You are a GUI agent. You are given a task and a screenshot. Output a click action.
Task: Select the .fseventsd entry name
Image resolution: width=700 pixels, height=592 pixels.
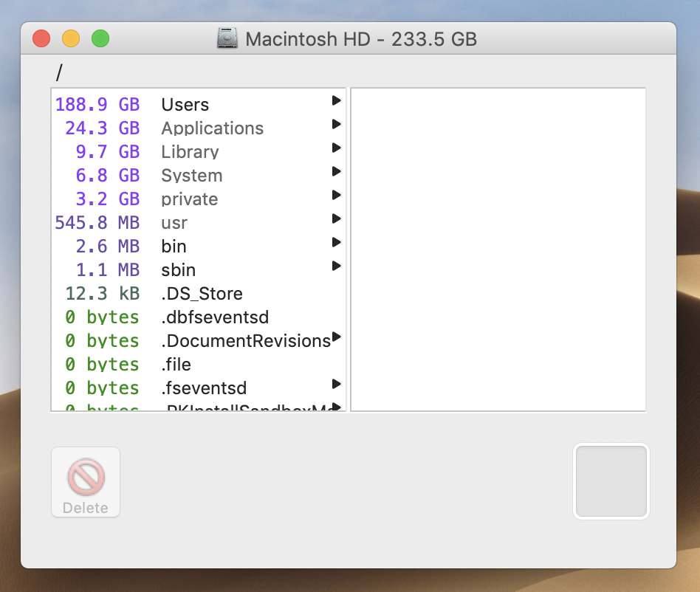[204, 388]
